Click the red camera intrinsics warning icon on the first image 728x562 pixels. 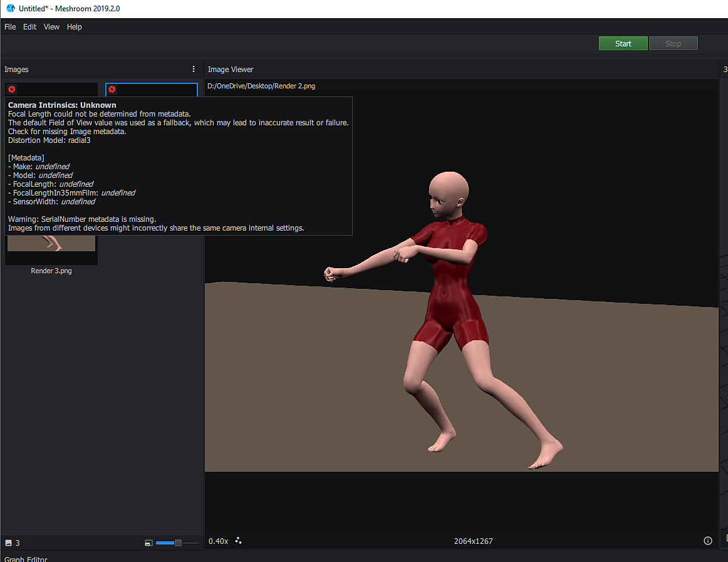11,90
